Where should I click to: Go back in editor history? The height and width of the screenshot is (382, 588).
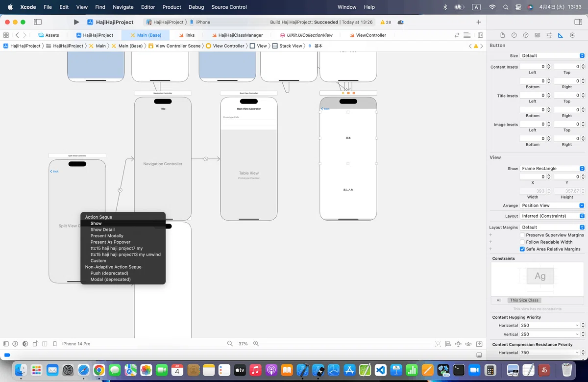point(17,35)
